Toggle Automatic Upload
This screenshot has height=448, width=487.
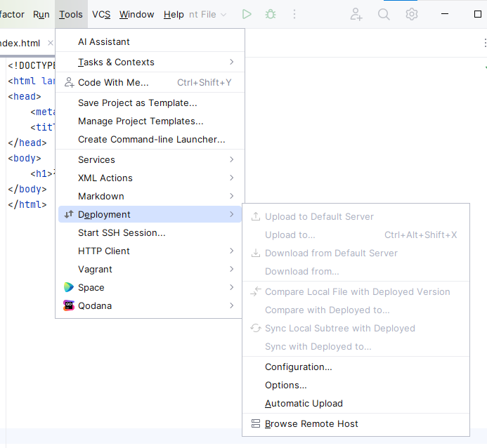[356, 404]
